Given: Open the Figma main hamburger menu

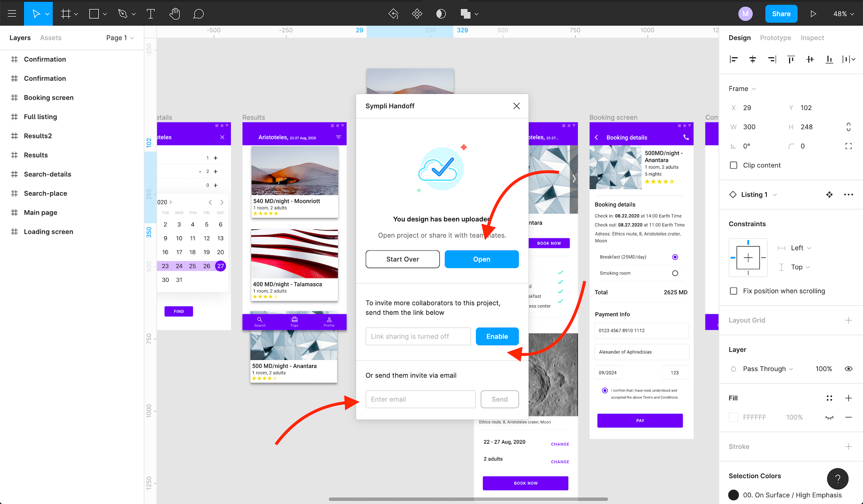Looking at the screenshot, I should click(x=12, y=14).
